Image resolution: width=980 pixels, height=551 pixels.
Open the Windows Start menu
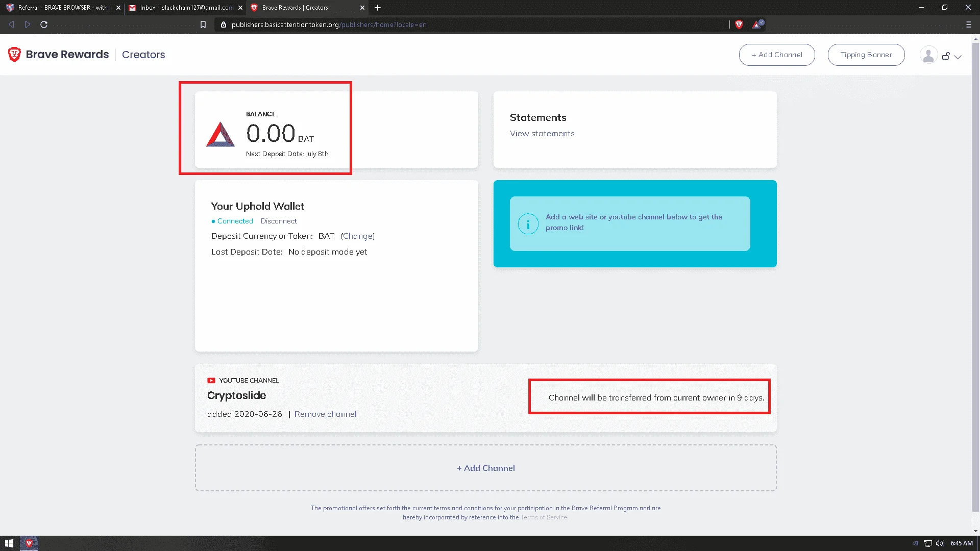pos(9,543)
